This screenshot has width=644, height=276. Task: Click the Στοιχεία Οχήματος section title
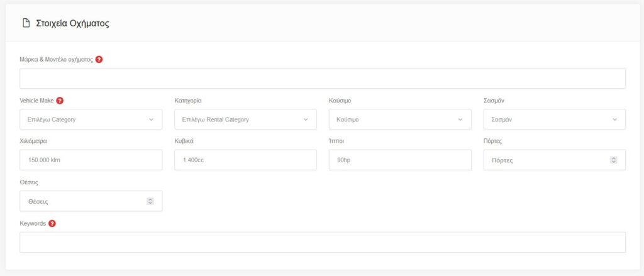73,23
